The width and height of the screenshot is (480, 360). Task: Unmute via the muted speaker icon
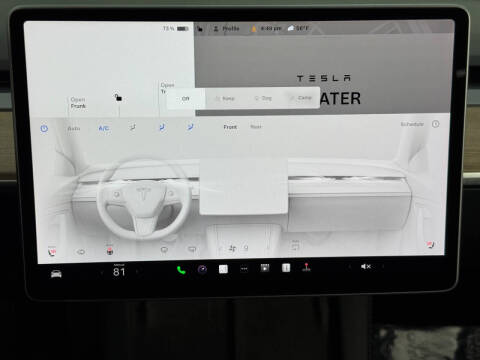366,266
